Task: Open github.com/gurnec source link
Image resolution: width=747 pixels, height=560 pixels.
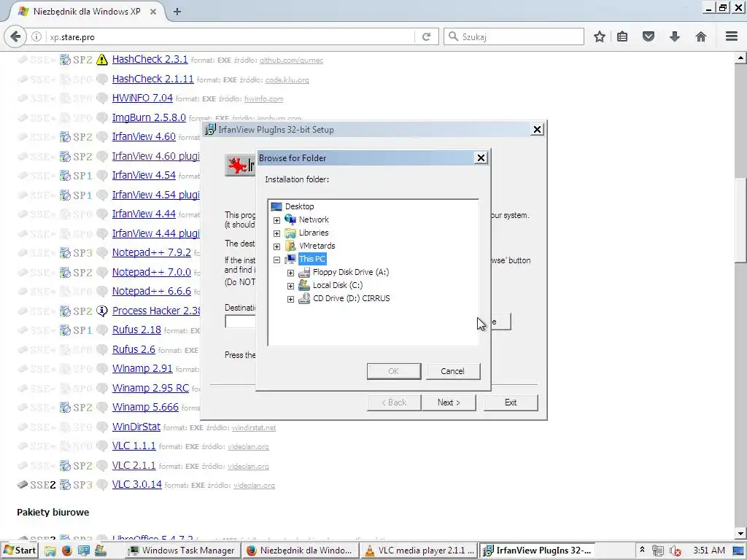Action: pyautogui.click(x=291, y=61)
